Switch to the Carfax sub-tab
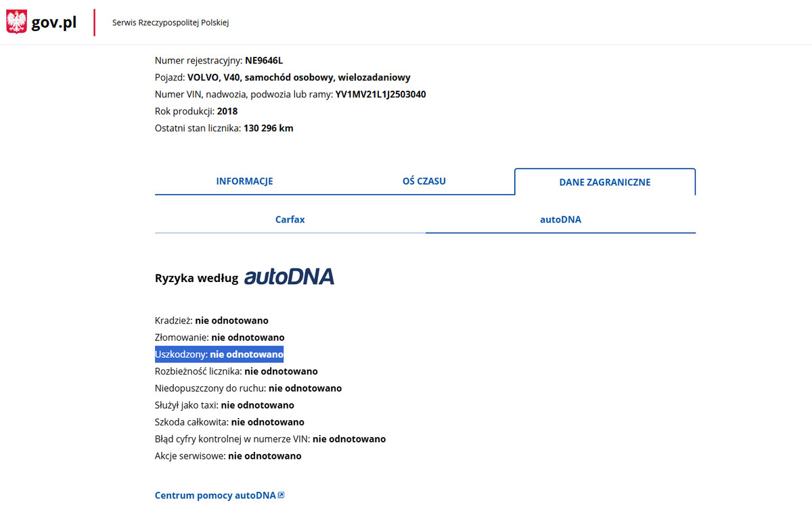Image resolution: width=812 pixels, height=506 pixels. point(290,220)
